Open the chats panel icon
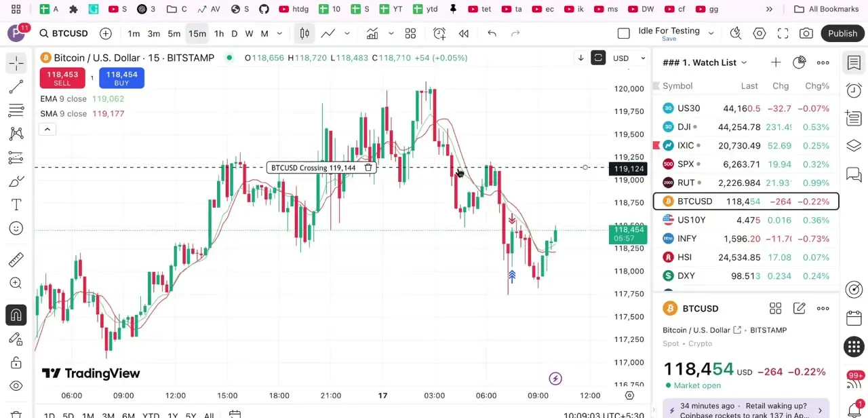This screenshot has width=868, height=418. click(x=854, y=174)
